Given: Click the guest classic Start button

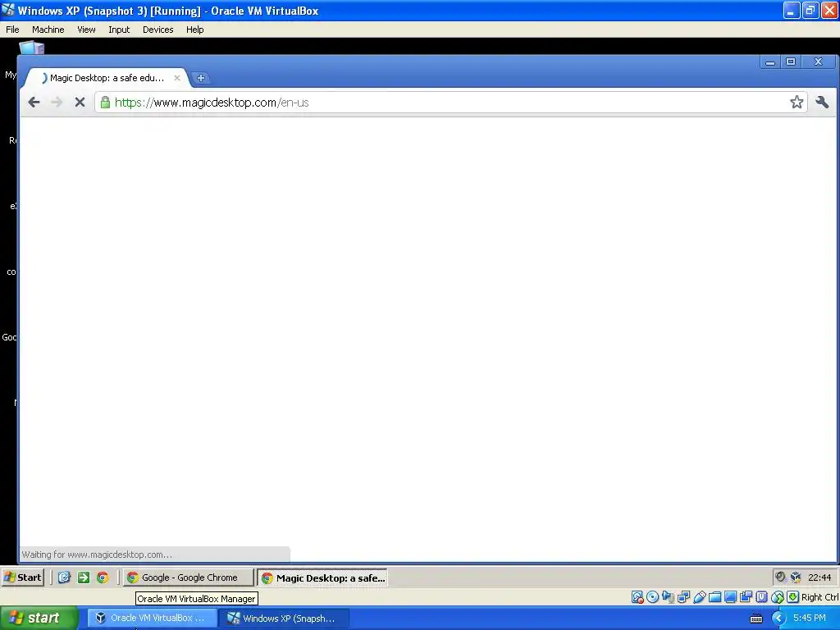Looking at the screenshot, I should 22,577.
